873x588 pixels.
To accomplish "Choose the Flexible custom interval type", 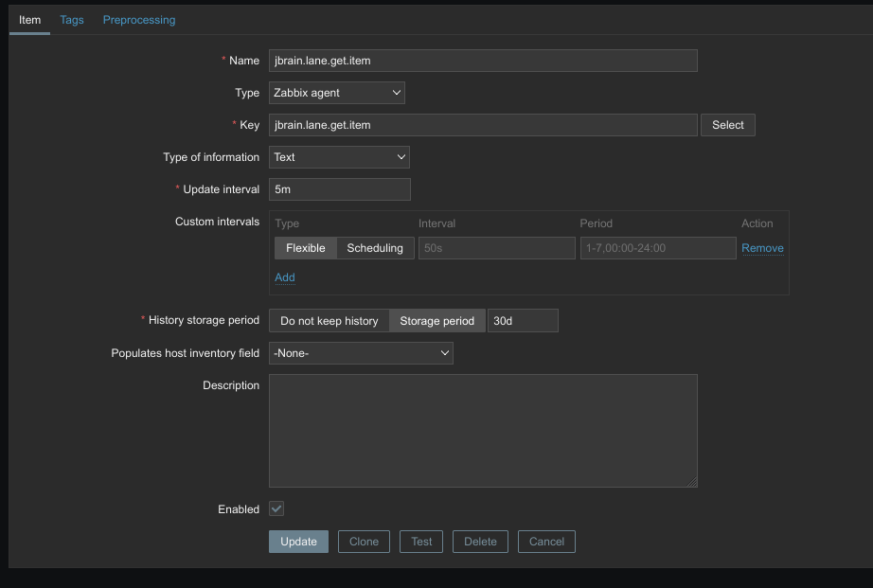I will coord(305,248).
